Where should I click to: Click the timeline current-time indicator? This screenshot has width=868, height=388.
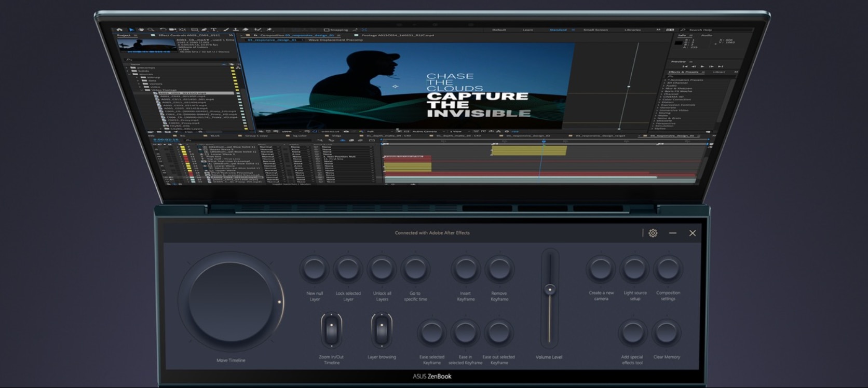click(544, 141)
